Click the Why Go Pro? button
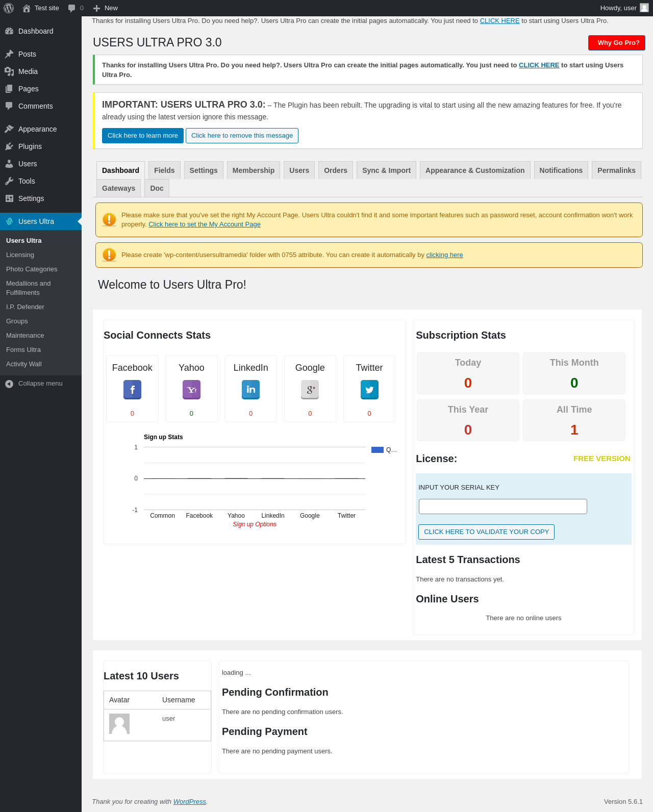The width and height of the screenshot is (653, 812). click(x=617, y=43)
